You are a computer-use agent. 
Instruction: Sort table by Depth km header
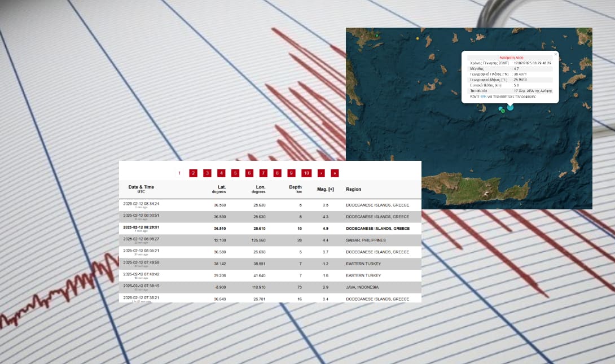[x=295, y=189]
